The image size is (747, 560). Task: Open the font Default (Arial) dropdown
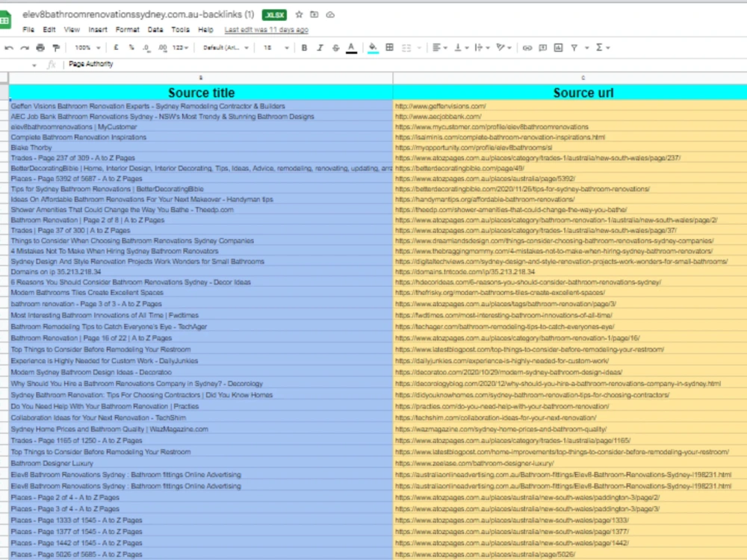point(226,48)
